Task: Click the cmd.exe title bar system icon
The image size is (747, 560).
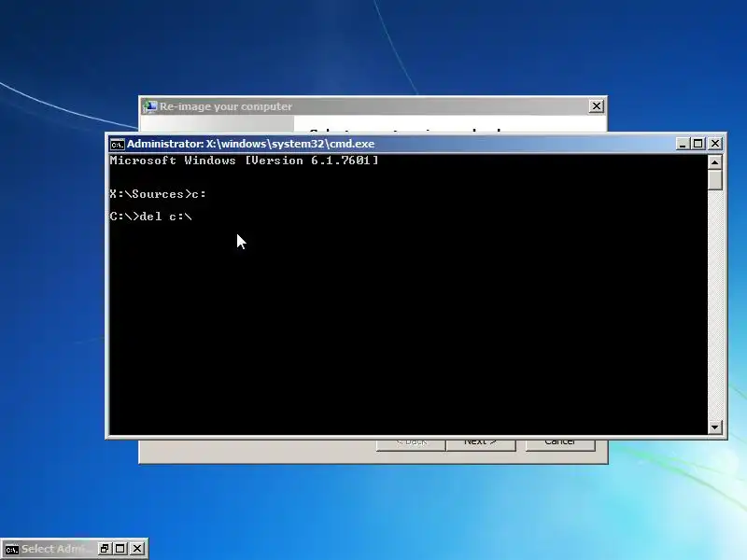Action: pyautogui.click(x=118, y=145)
